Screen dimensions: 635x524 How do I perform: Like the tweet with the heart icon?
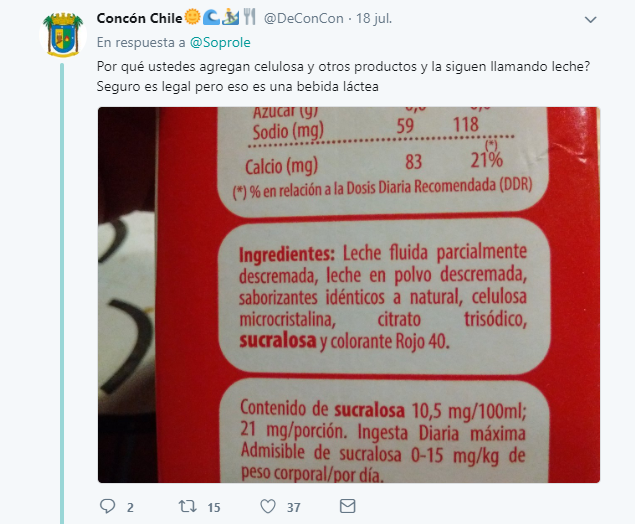click(x=268, y=506)
